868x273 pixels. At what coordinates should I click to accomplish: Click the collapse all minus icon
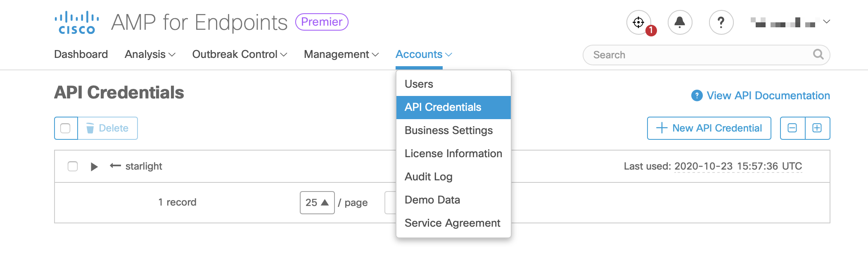[x=792, y=128]
